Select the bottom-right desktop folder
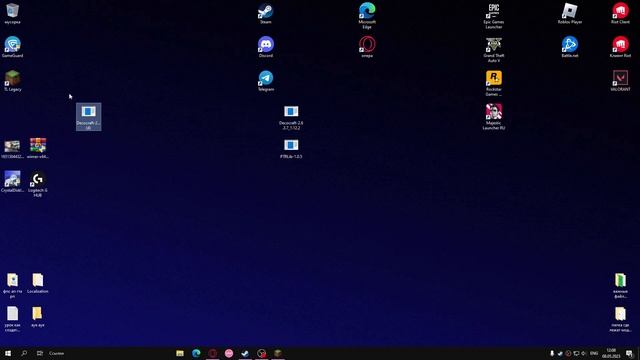Viewport: 640px width, 360px height. click(x=620, y=319)
